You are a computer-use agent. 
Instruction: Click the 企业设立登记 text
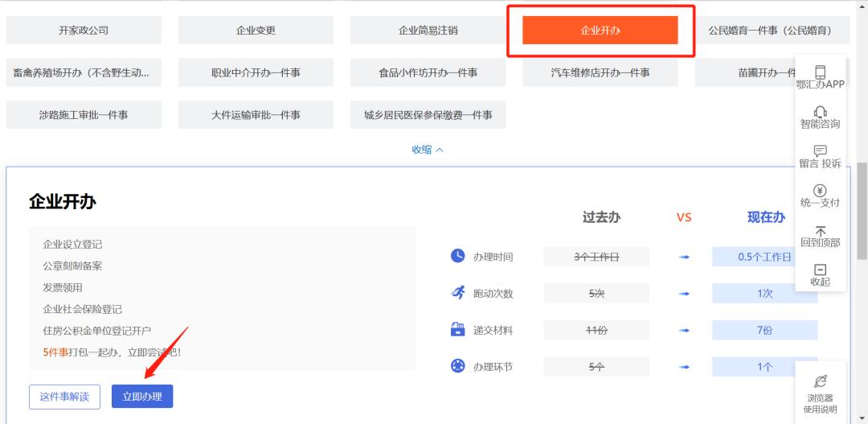[x=72, y=245]
